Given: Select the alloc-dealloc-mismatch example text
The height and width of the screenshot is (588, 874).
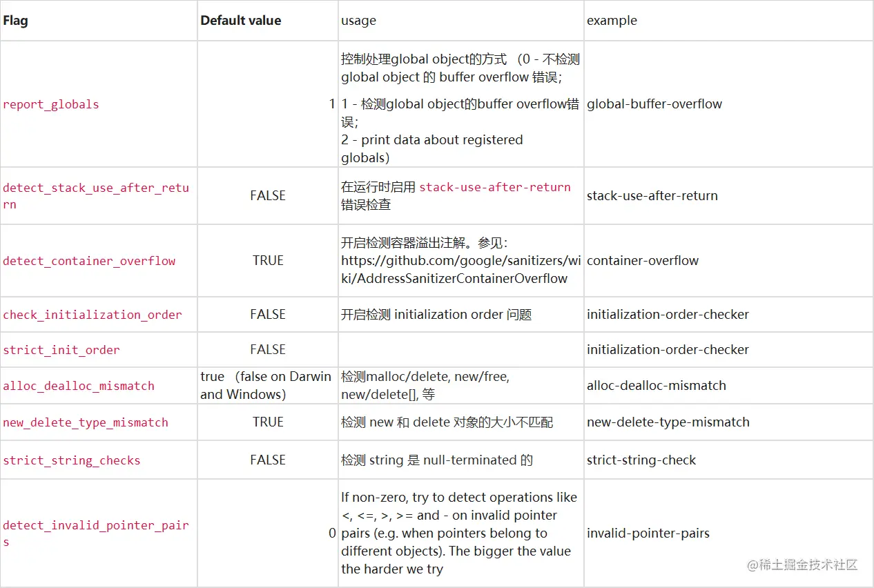Looking at the screenshot, I should click(657, 386).
